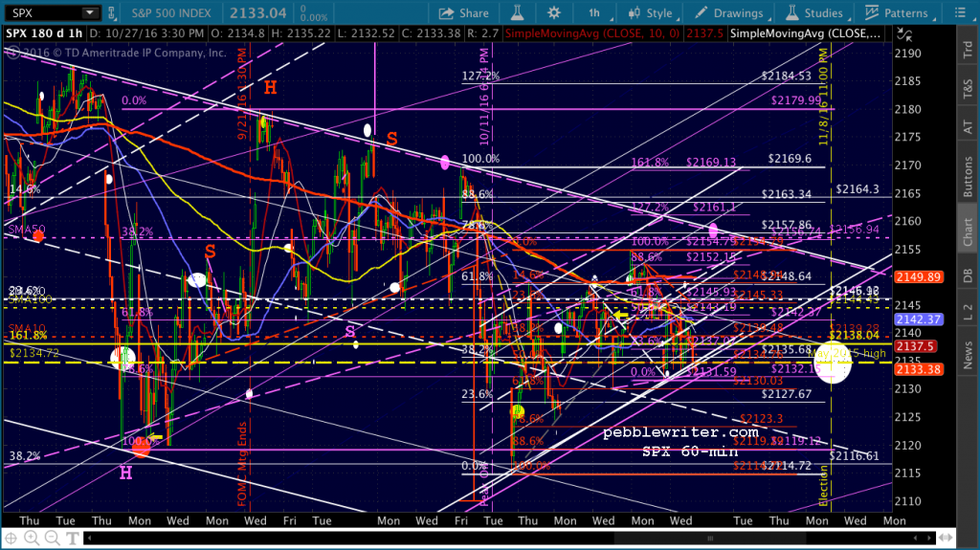Click the expand chart width arrows icon

click(946, 538)
